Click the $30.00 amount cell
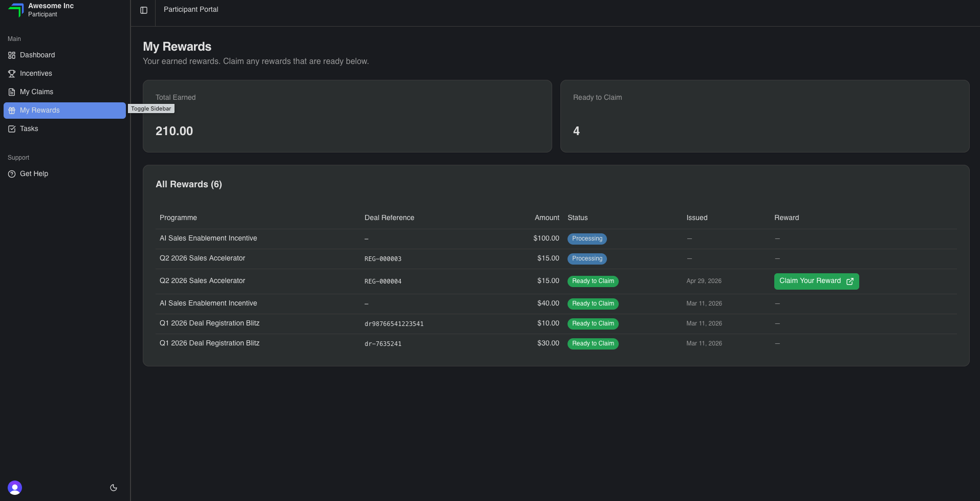 coord(548,343)
